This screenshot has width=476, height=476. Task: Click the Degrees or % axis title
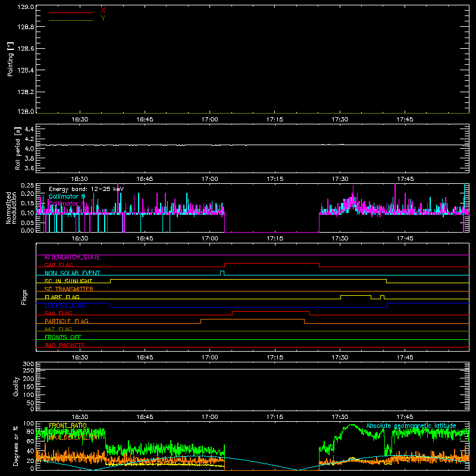(x=15, y=446)
